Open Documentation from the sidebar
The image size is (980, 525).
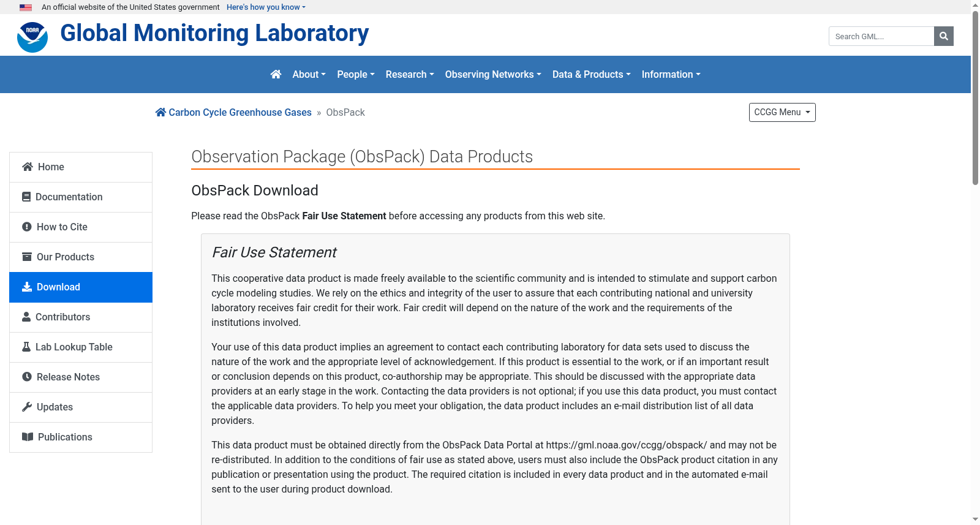[81, 197]
